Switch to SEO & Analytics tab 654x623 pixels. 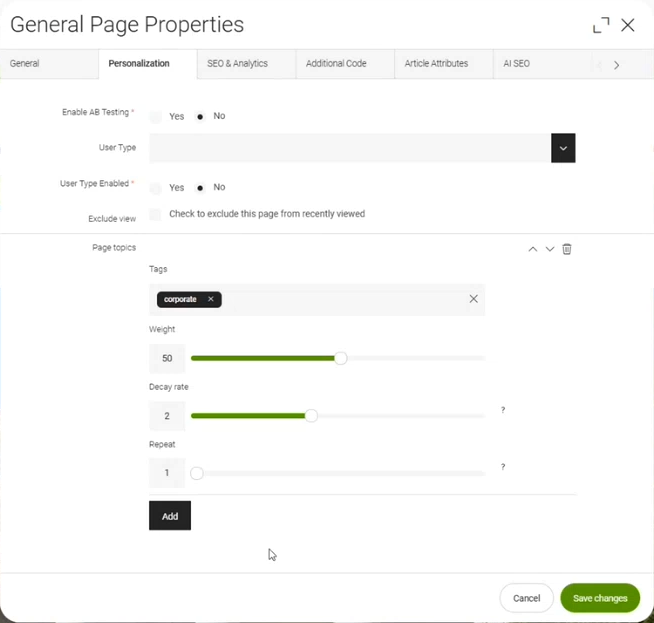coord(237,64)
